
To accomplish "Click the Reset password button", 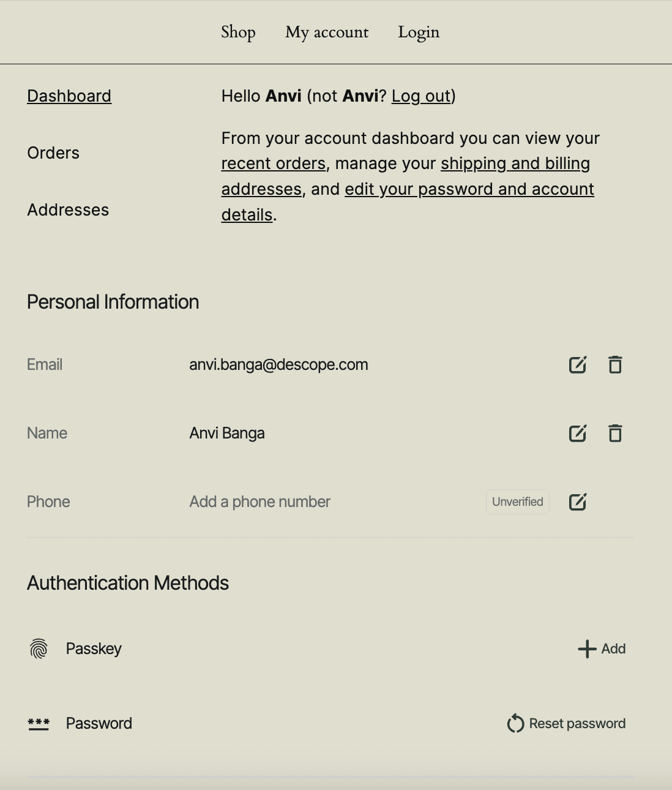I will point(577,723).
